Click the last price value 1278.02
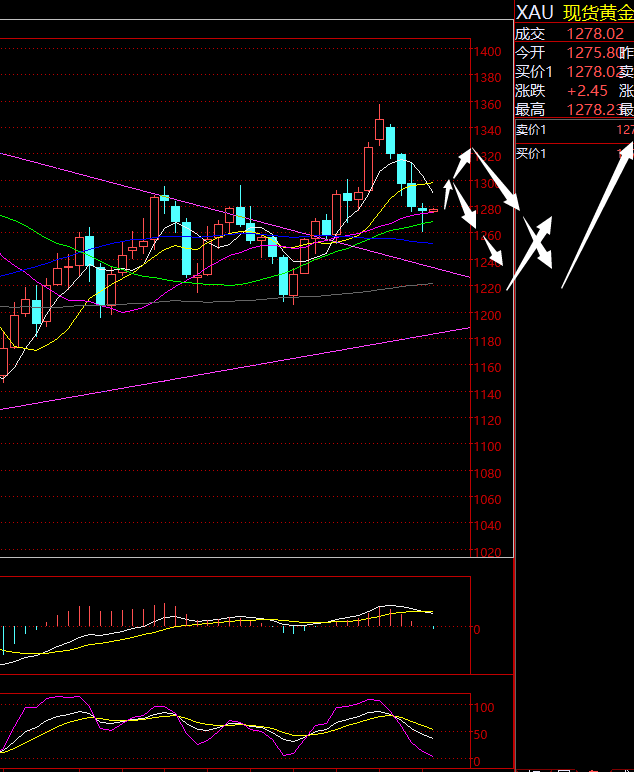Viewport: 634px width, 772px height. [595, 34]
